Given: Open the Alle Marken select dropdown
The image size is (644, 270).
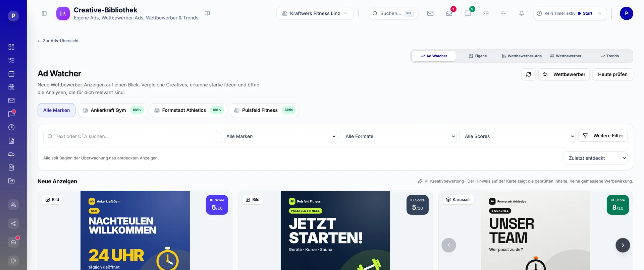Looking at the screenshot, I should (279, 136).
